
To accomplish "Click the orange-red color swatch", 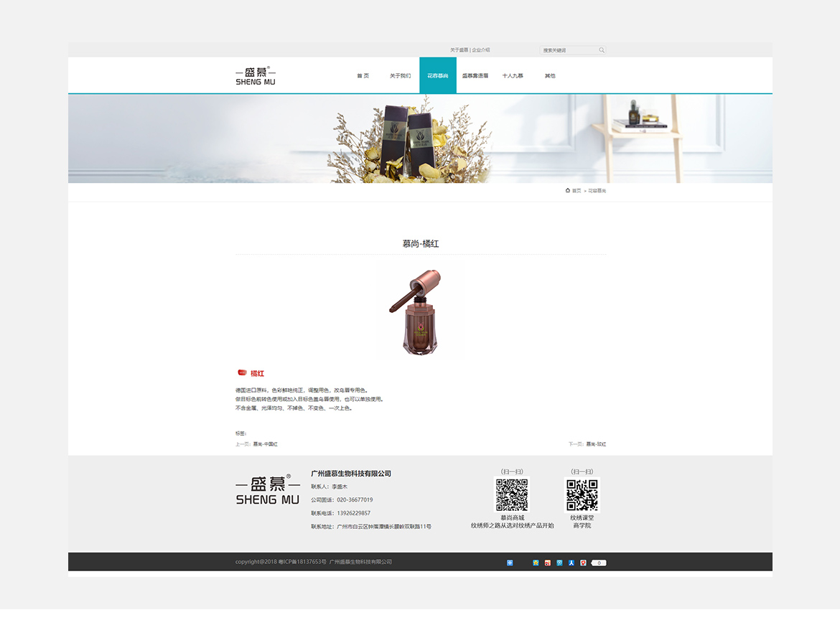I will (x=242, y=373).
